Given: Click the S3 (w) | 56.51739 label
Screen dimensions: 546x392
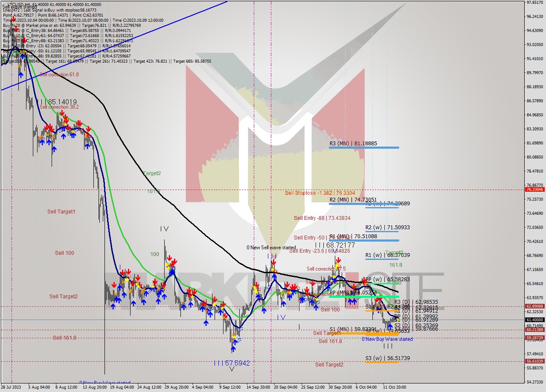Looking at the screenshot, I should pos(387,358).
